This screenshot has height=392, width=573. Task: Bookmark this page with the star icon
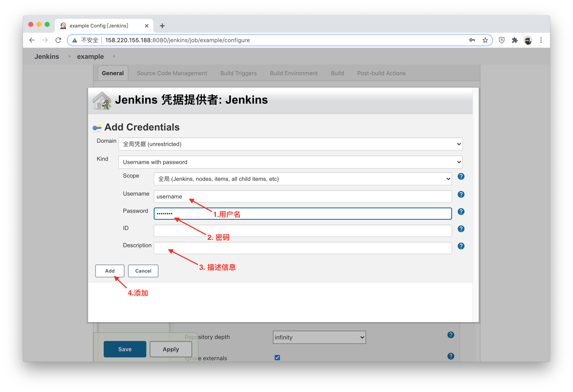coord(485,40)
